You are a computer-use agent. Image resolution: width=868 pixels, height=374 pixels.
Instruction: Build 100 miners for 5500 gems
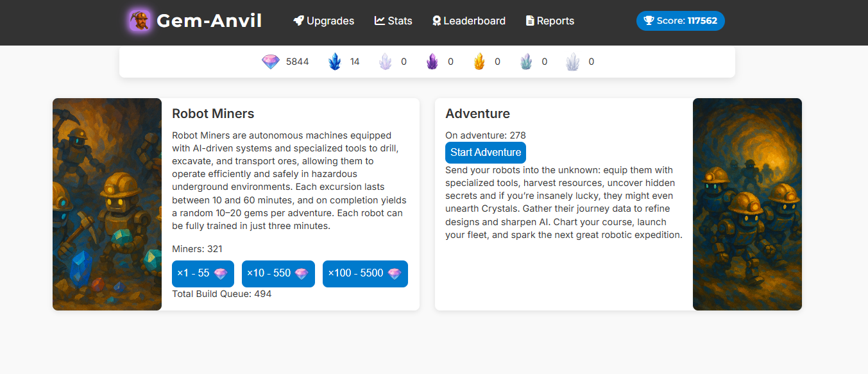pyautogui.click(x=365, y=274)
